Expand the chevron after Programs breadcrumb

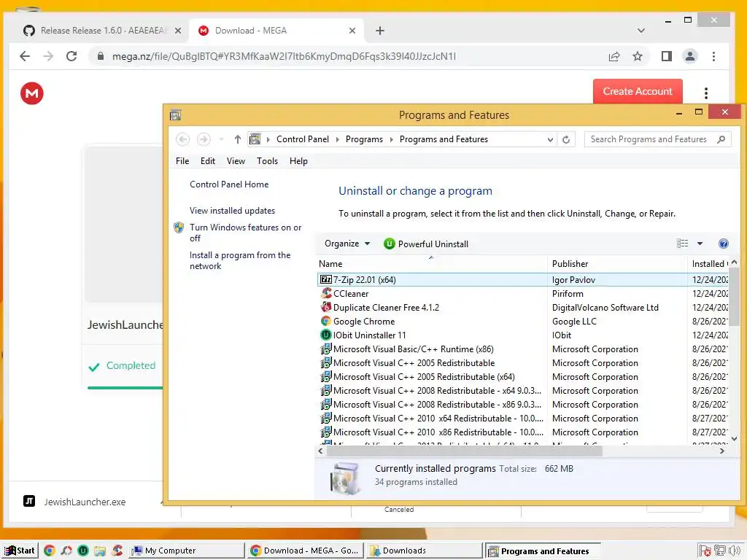[392, 139]
